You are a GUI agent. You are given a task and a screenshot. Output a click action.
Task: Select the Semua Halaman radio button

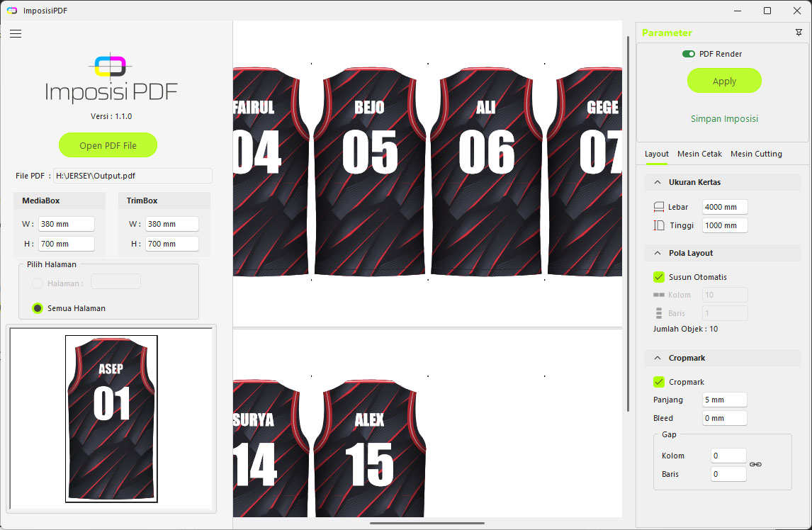[38, 308]
